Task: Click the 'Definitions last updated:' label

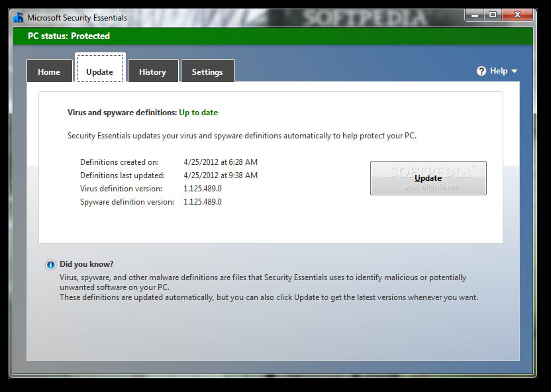Action: tap(123, 175)
